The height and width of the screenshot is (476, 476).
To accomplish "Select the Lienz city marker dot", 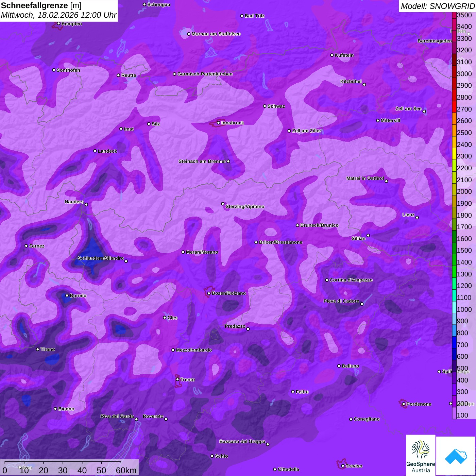I will point(417,218).
